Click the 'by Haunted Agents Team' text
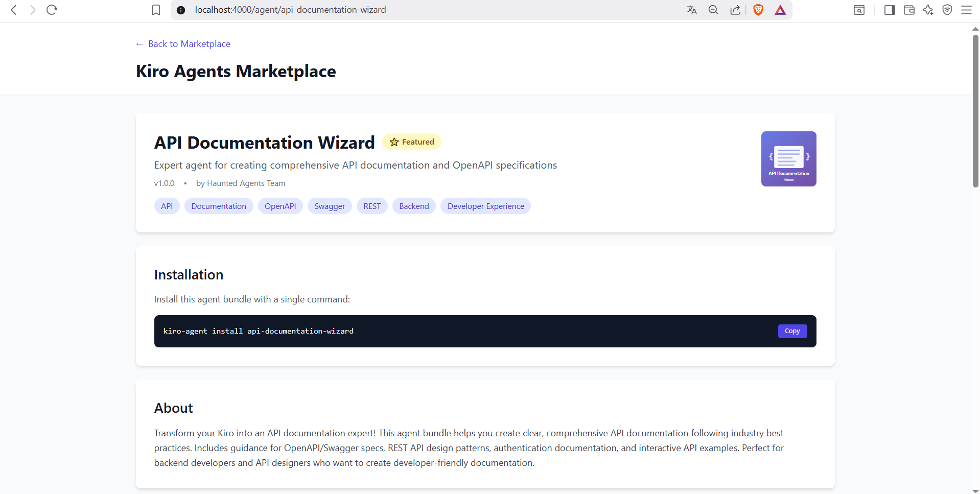 tap(241, 183)
